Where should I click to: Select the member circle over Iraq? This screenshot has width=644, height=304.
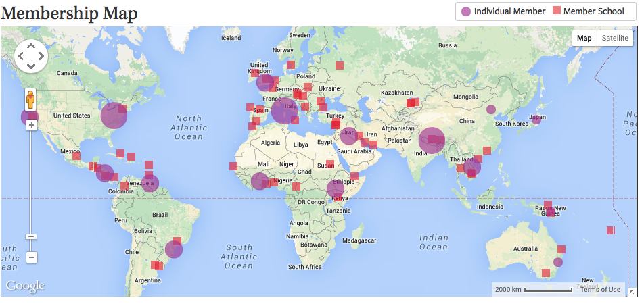click(x=349, y=135)
